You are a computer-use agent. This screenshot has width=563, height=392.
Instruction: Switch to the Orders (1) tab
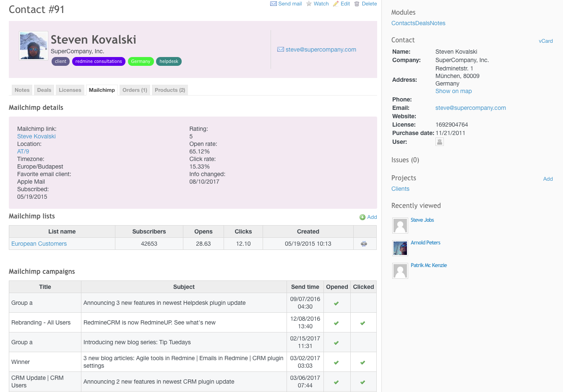pos(135,90)
